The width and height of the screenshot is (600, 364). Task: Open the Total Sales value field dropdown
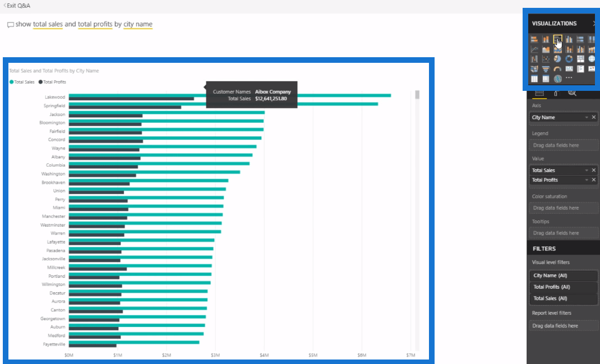586,171
